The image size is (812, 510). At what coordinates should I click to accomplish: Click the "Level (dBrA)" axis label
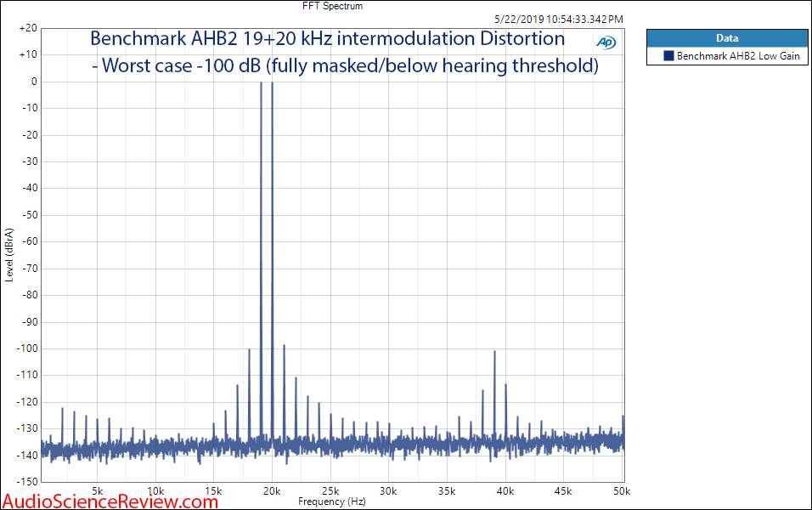tap(8, 255)
